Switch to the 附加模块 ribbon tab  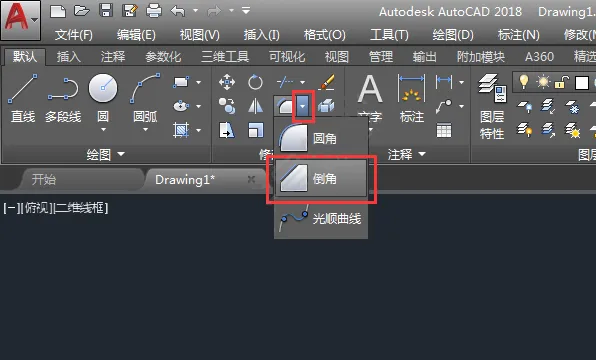click(480, 57)
